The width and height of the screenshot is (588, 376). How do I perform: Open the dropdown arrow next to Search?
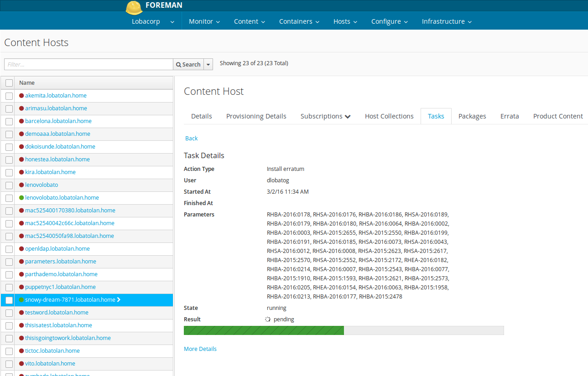coord(208,64)
